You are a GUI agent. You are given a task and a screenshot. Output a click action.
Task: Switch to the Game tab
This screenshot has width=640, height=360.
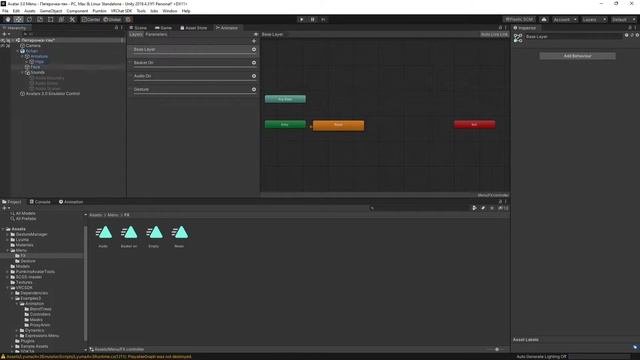click(x=163, y=28)
